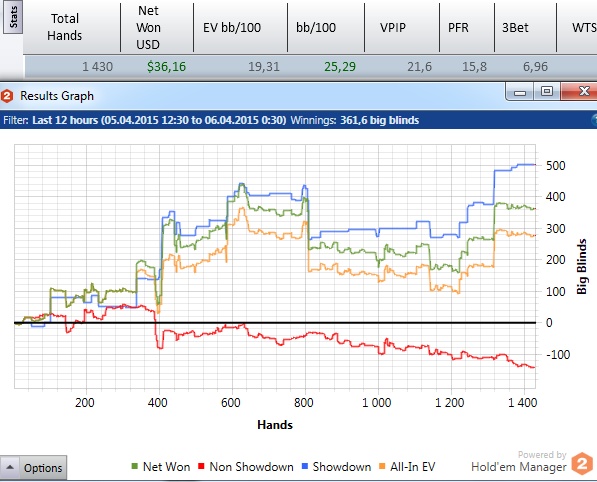Select the 6,96 3Bet value
Image resolution: width=597 pixels, height=482 pixels.
pos(535,67)
